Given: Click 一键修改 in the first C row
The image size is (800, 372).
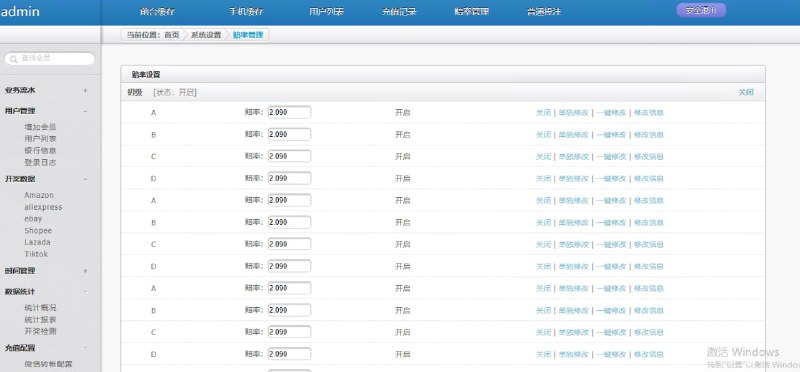Looking at the screenshot, I should click(611, 157).
